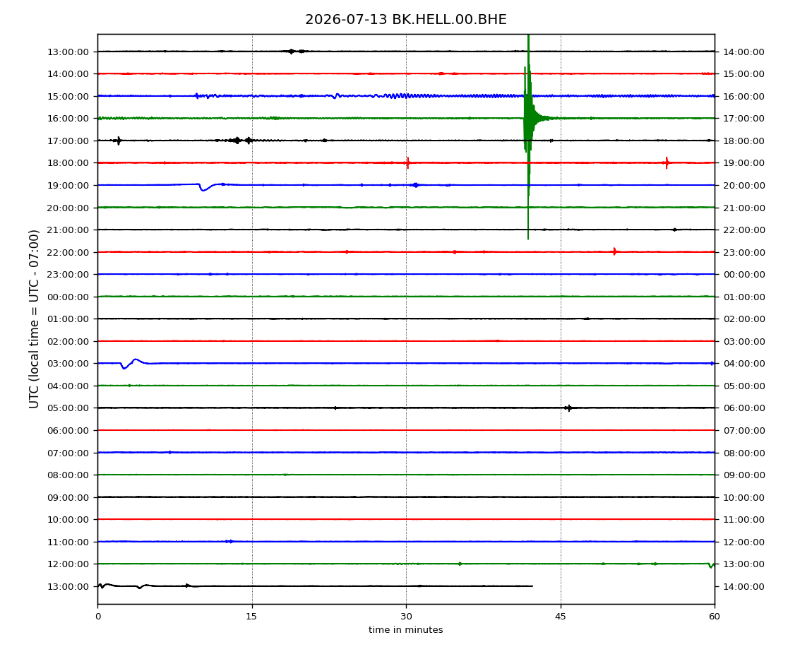This screenshot has width=812, height=671.
Task: Click the red spike near the 18:00:00 trace center
Action: 408,162
